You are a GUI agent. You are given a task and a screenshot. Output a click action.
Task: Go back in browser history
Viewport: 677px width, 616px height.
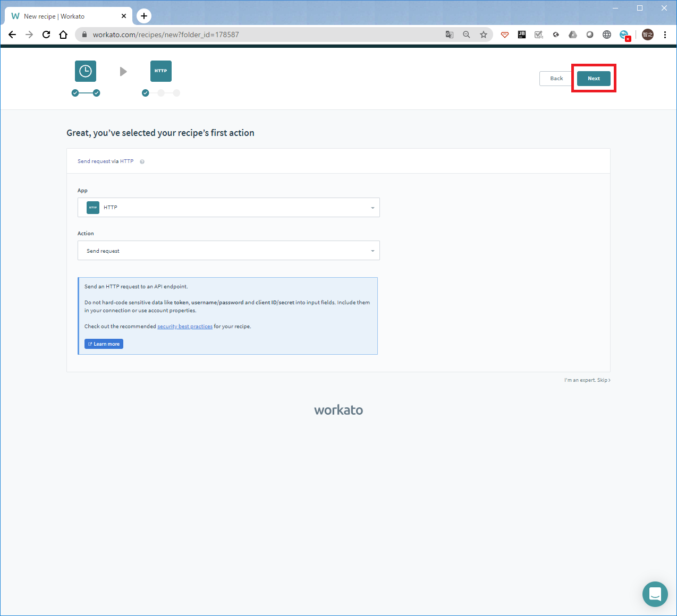coord(12,35)
